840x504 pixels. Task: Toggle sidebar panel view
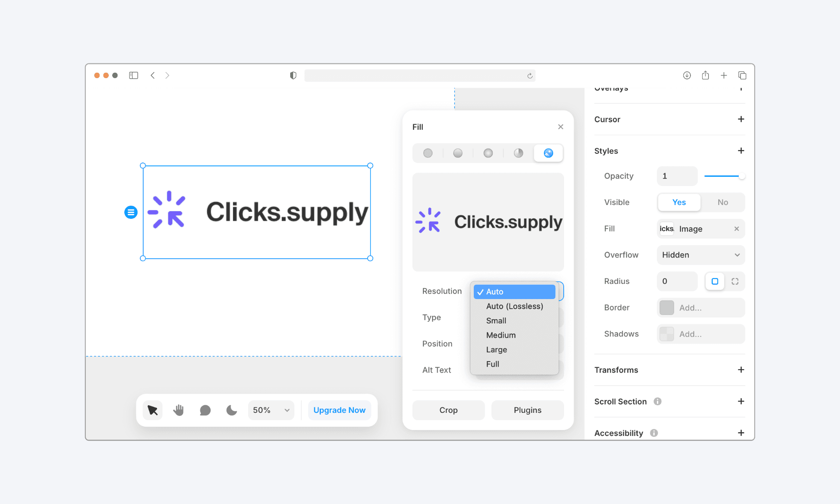(133, 75)
